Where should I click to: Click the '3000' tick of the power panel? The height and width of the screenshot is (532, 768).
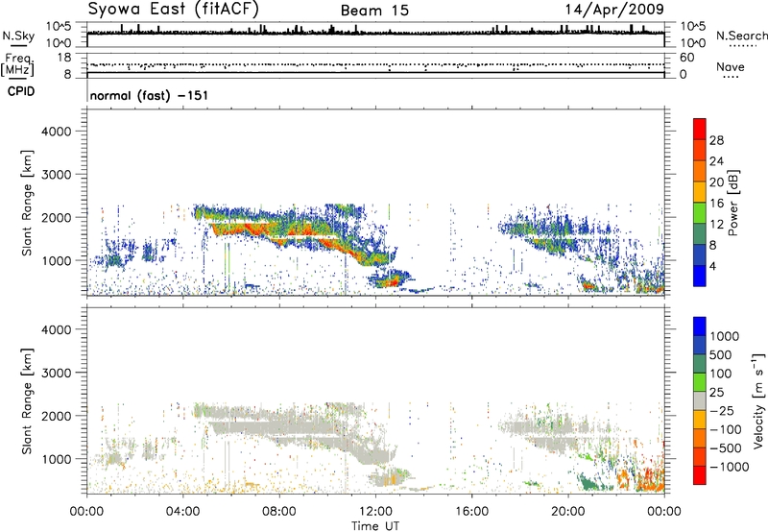(x=57, y=175)
